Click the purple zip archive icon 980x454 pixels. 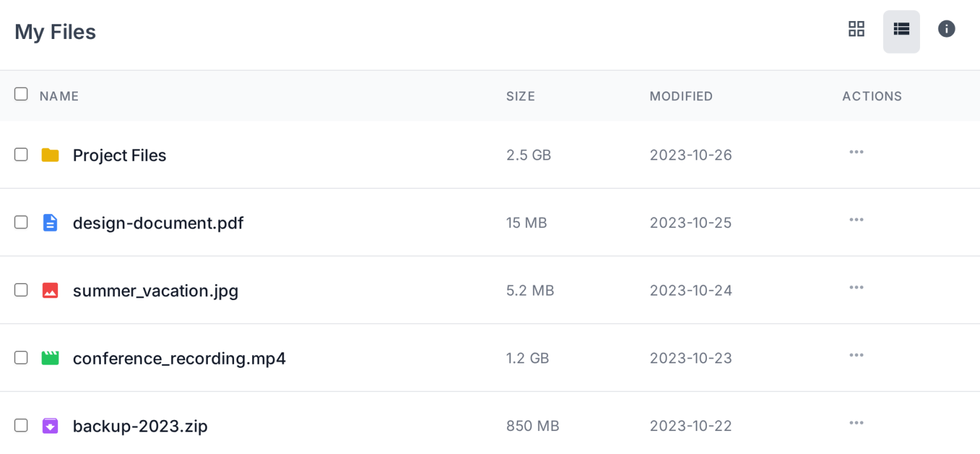click(x=50, y=426)
